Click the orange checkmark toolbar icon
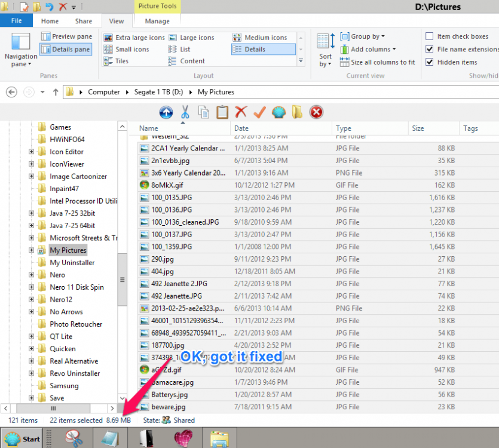Viewport: 499px width, 448px height. pos(259,112)
